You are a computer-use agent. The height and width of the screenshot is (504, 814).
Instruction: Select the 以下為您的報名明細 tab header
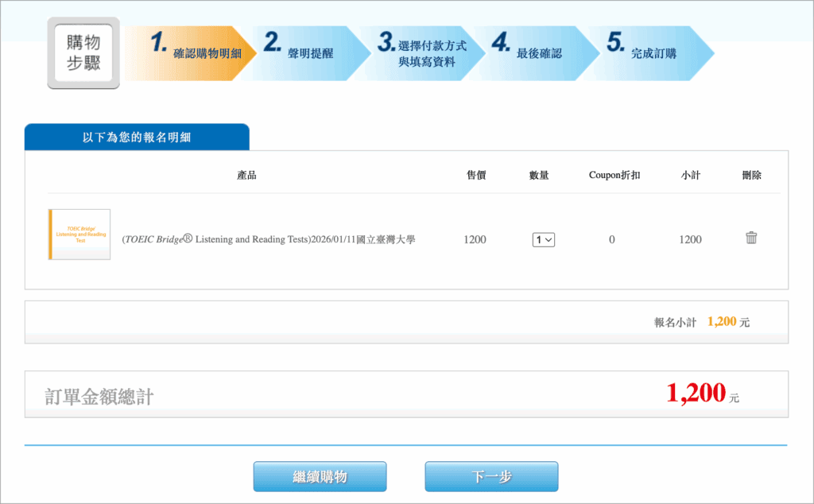pyautogui.click(x=137, y=138)
